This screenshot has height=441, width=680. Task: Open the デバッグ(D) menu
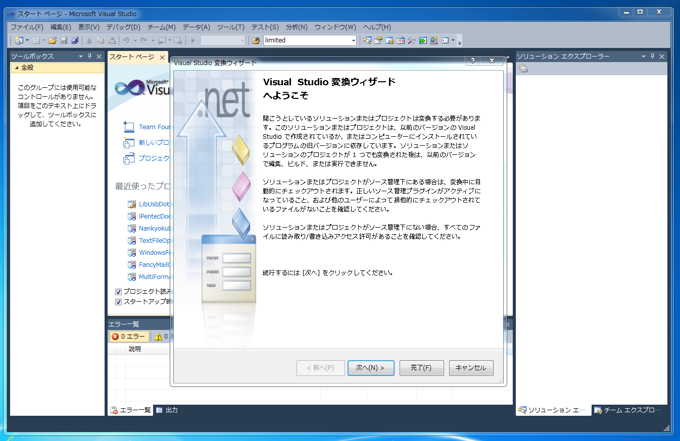[x=123, y=27]
